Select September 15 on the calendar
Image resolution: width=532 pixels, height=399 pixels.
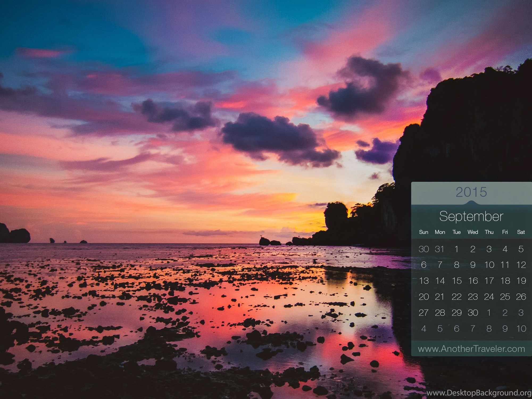[x=456, y=281]
